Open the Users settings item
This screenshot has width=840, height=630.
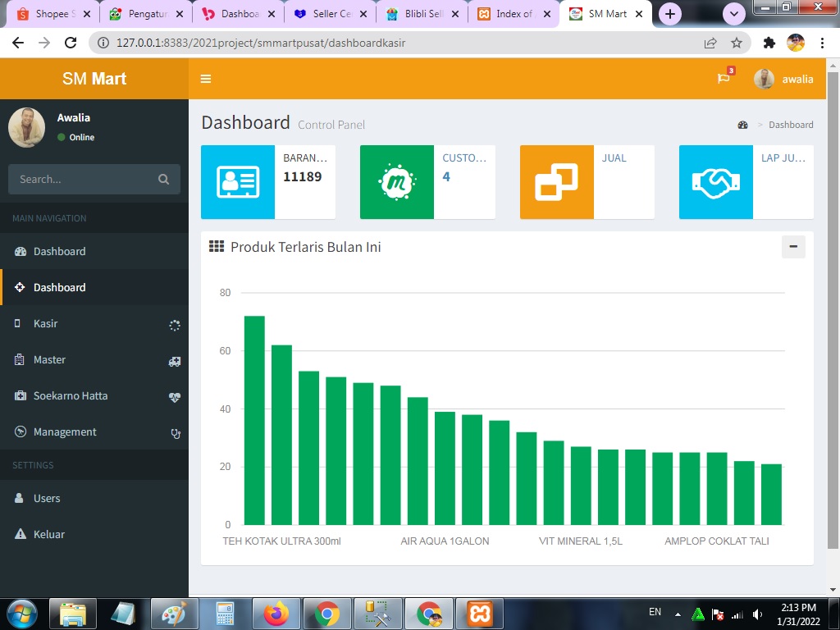(x=47, y=498)
